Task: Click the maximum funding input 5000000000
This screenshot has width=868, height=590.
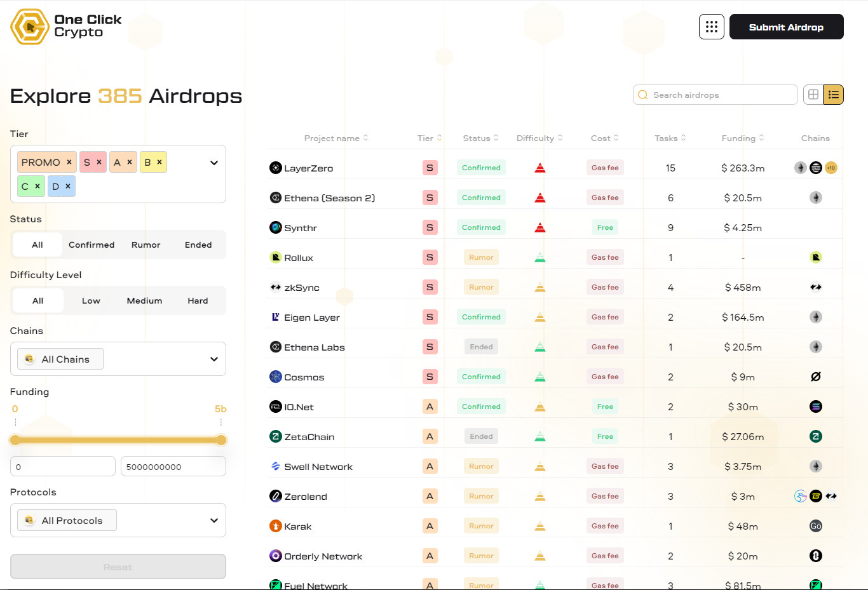Action: (173, 466)
